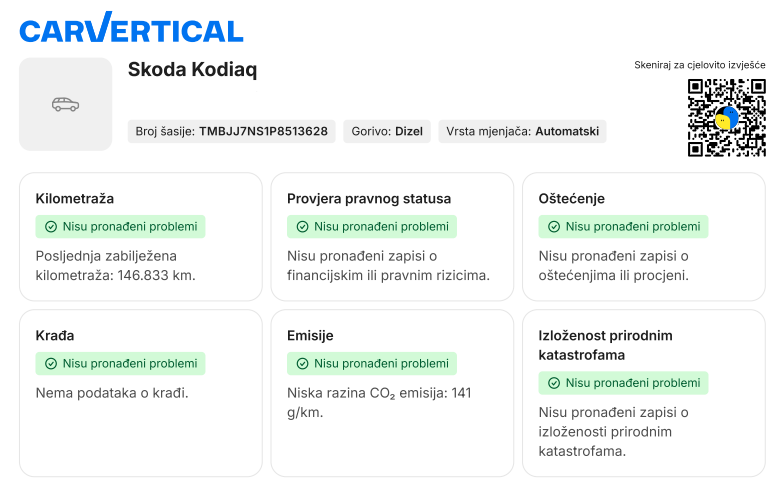Select the Broj šasije VIN tag

coord(232,131)
